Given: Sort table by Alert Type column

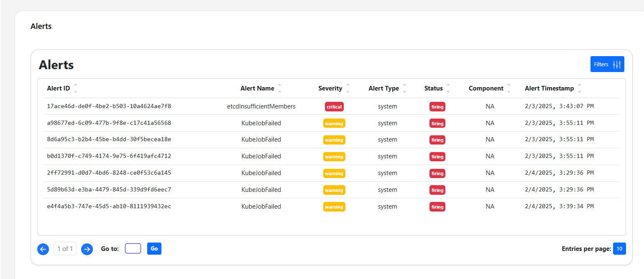Looking at the screenshot, I should tap(404, 88).
